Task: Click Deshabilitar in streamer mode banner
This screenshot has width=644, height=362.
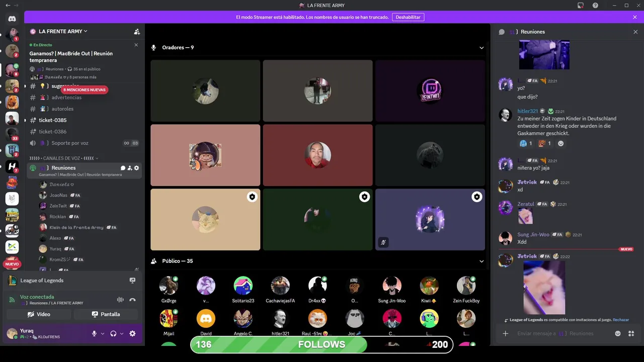Action: point(408,17)
